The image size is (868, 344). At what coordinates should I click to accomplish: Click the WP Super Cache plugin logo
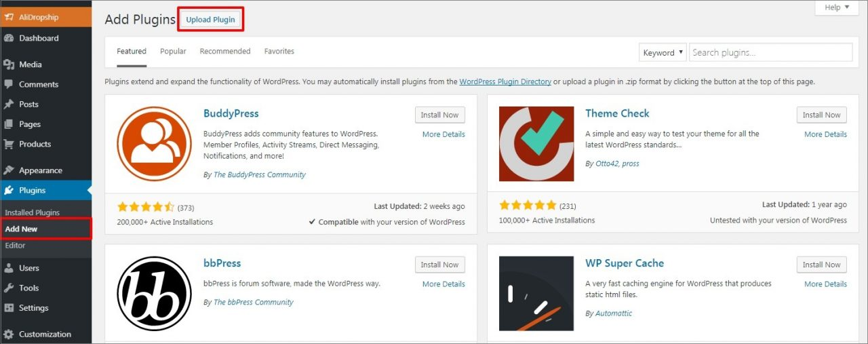click(x=536, y=293)
